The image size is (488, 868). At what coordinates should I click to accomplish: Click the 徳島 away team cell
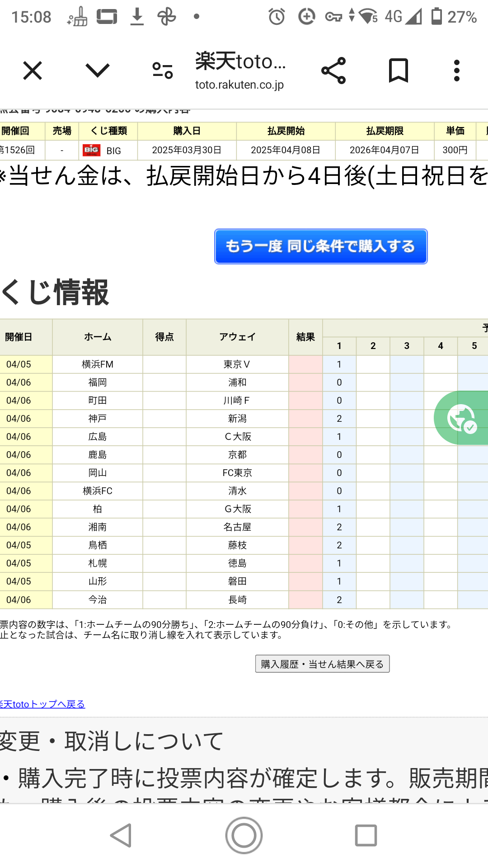(x=238, y=563)
